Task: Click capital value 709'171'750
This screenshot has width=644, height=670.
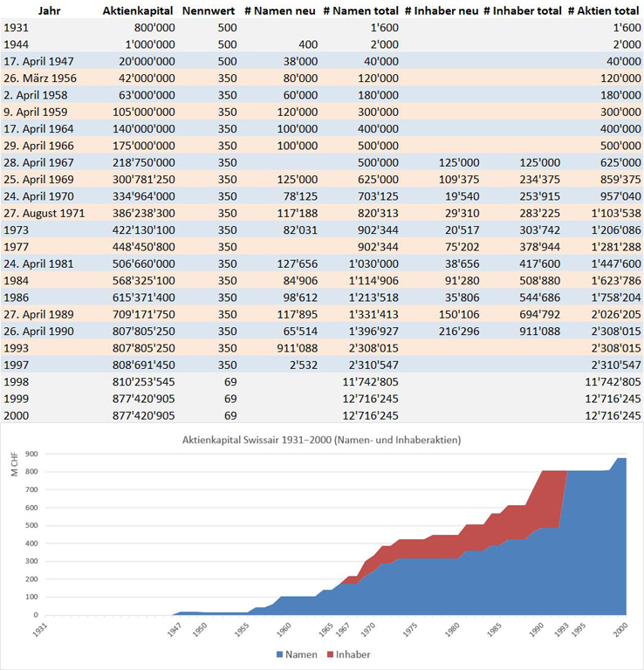Action: tap(144, 314)
